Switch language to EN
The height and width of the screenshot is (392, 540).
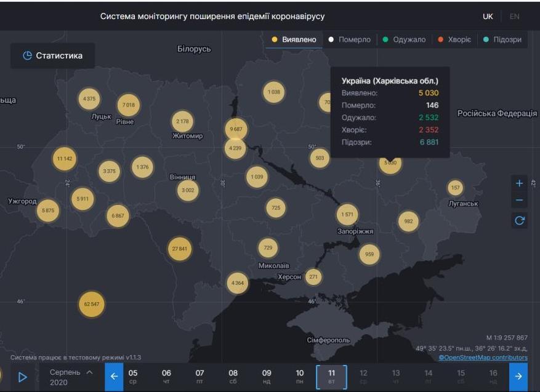pyautogui.click(x=514, y=17)
